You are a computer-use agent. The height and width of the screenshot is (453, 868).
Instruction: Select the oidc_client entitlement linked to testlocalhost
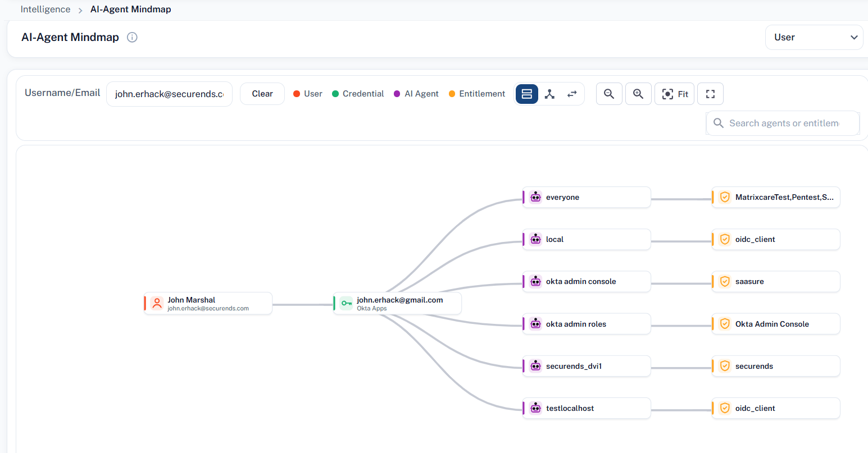tap(776, 408)
